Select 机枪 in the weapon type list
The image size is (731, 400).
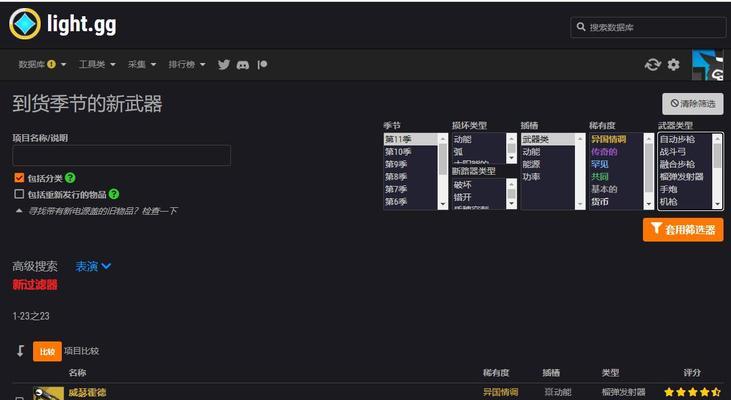coord(685,202)
